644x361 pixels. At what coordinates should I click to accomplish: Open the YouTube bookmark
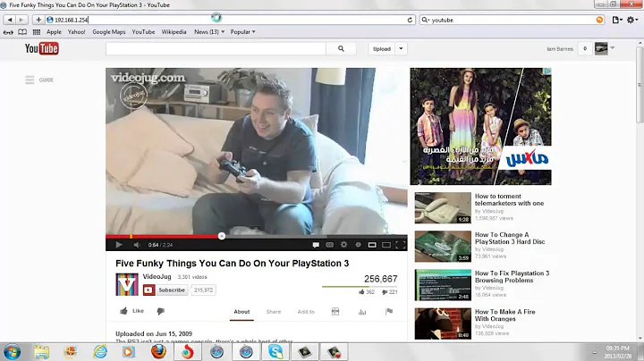[143, 32]
